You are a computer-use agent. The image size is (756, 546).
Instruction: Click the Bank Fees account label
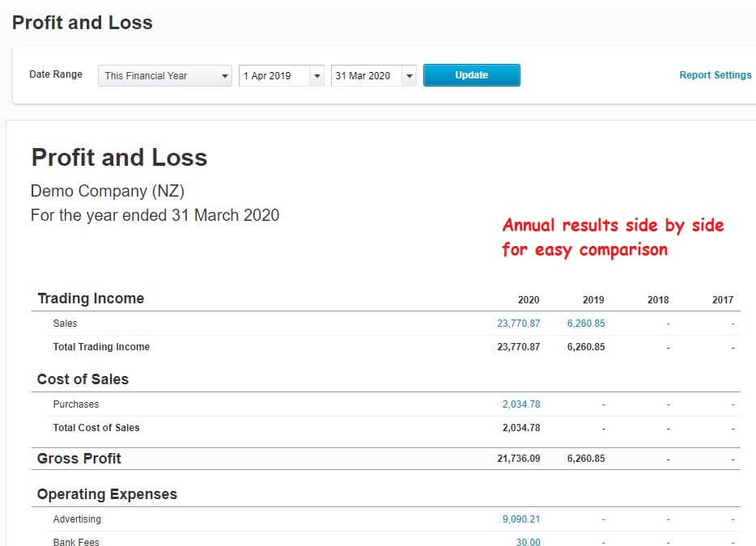(76, 541)
